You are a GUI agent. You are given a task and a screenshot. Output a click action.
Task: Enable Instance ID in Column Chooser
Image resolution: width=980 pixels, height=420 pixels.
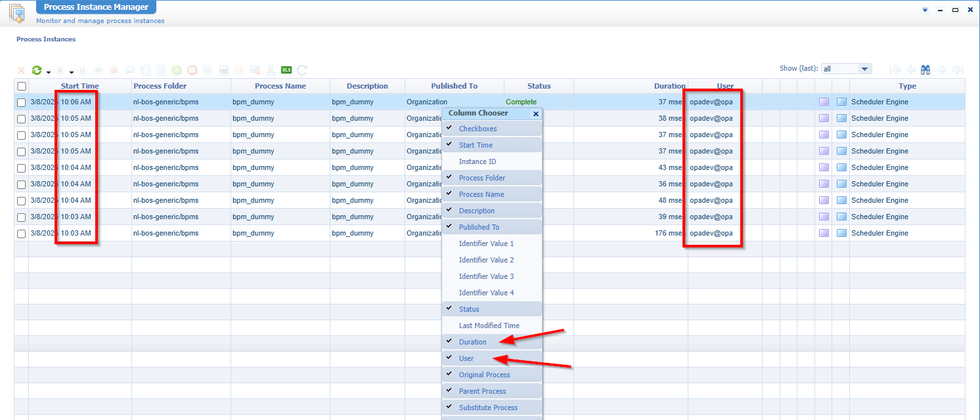478,161
